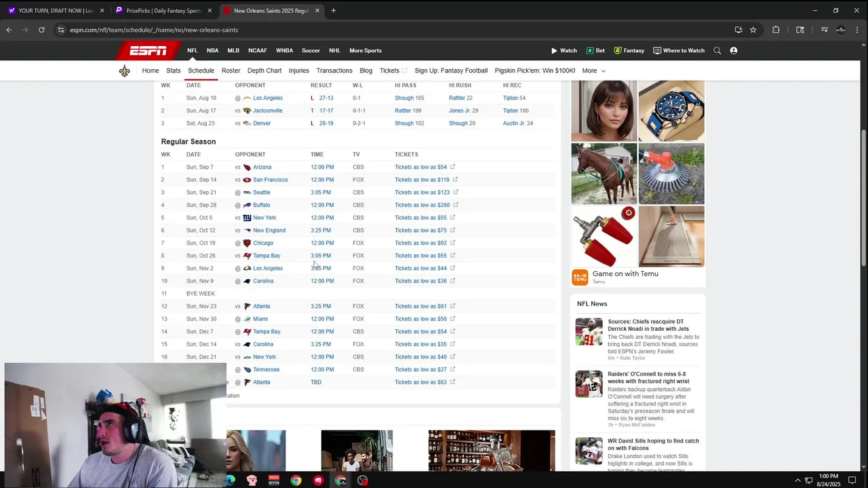Open Where to Watch
Viewport: 868px width, 488px height.
click(678, 51)
